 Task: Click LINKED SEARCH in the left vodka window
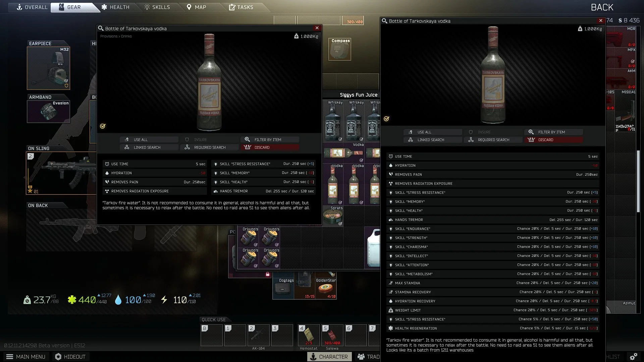(149, 147)
